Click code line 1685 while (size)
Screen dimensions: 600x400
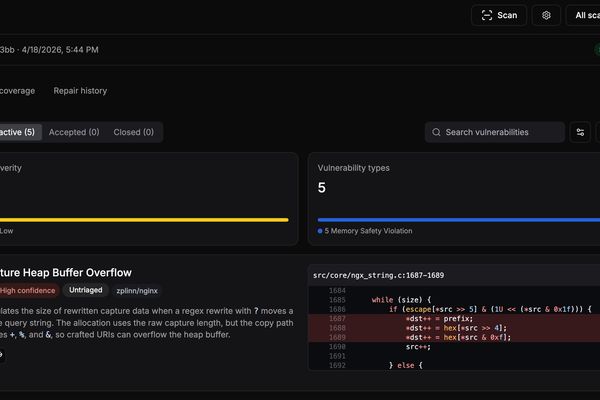(x=454, y=300)
